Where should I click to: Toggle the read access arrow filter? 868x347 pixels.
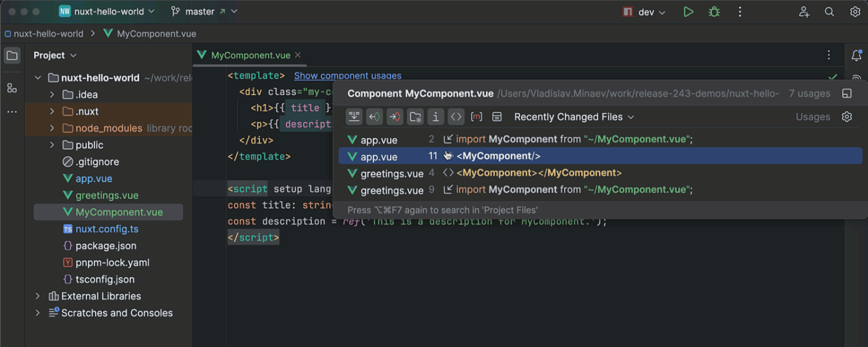tap(374, 117)
